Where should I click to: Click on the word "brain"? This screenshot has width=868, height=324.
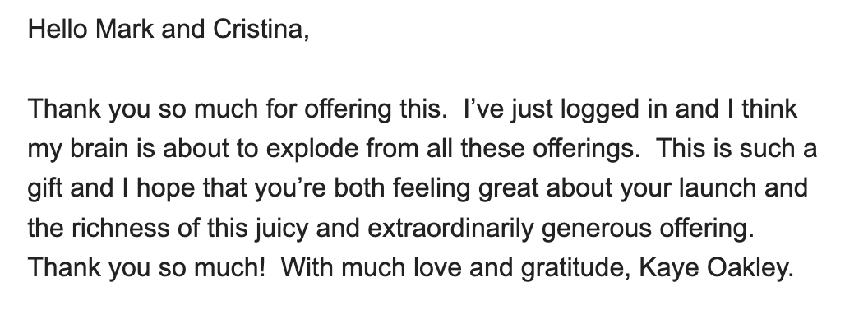pos(96,149)
